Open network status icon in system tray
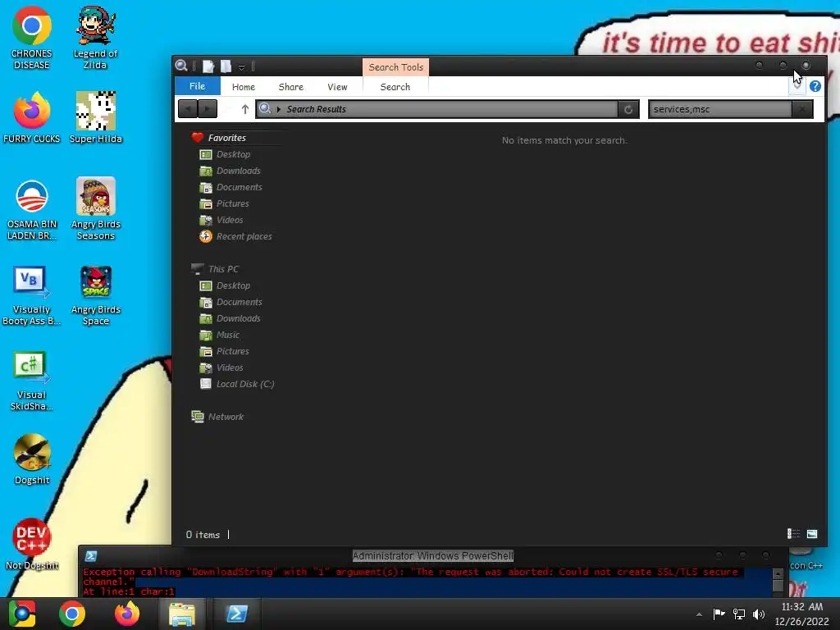 click(739, 614)
